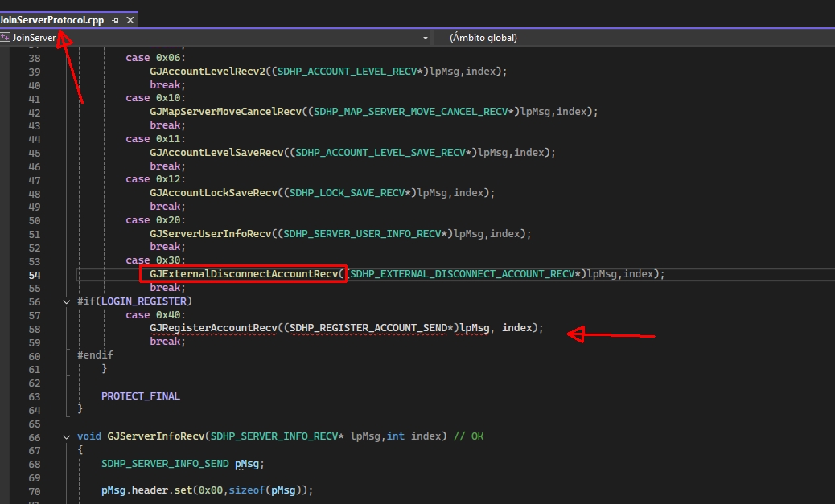Click GJServerUserInfoRecv function call

[x=210, y=234]
